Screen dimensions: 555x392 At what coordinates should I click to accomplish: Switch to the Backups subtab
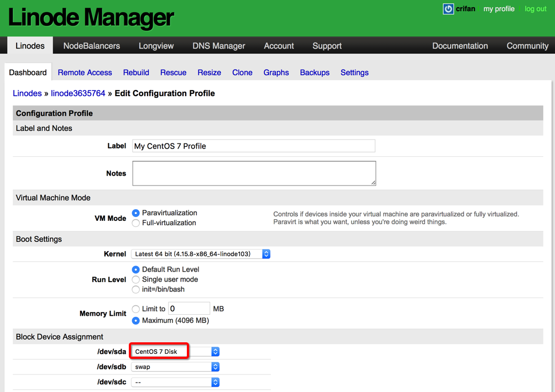(x=315, y=72)
